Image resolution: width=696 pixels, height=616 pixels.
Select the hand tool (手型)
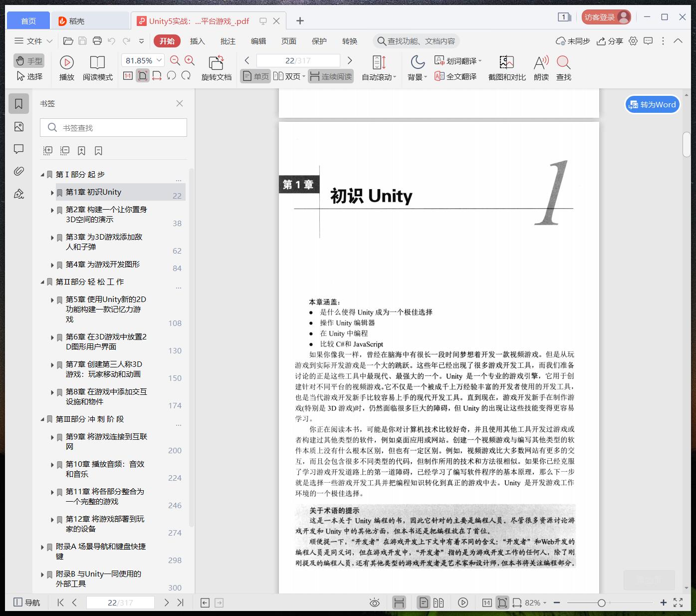pyautogui.click(x=29, y=61)
